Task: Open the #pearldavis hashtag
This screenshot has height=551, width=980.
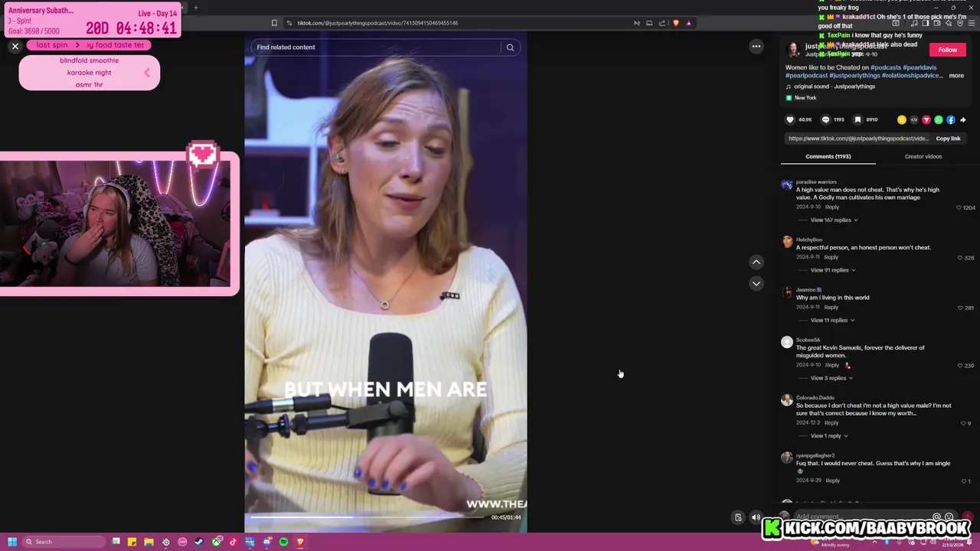Action: point(920,67)
